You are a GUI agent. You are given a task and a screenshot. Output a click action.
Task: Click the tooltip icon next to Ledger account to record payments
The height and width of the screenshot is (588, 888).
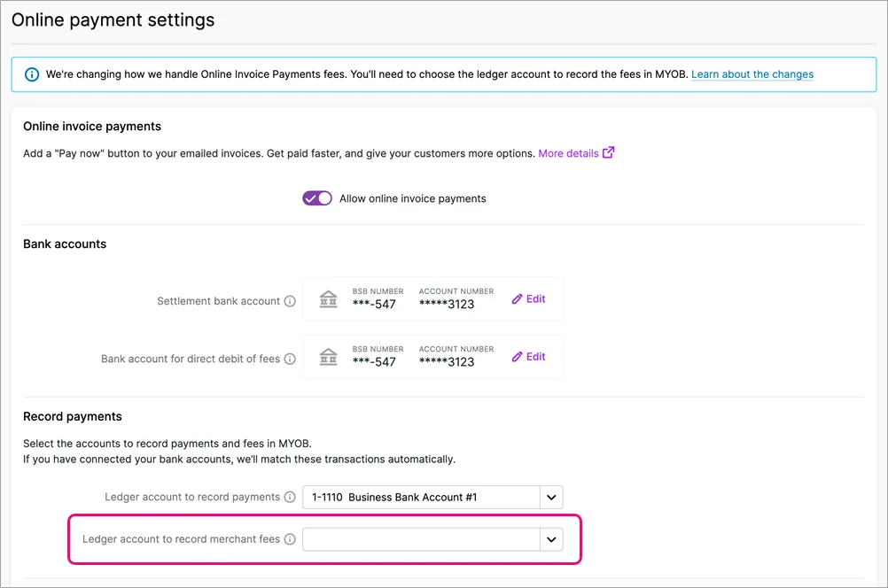click(291, 497)
